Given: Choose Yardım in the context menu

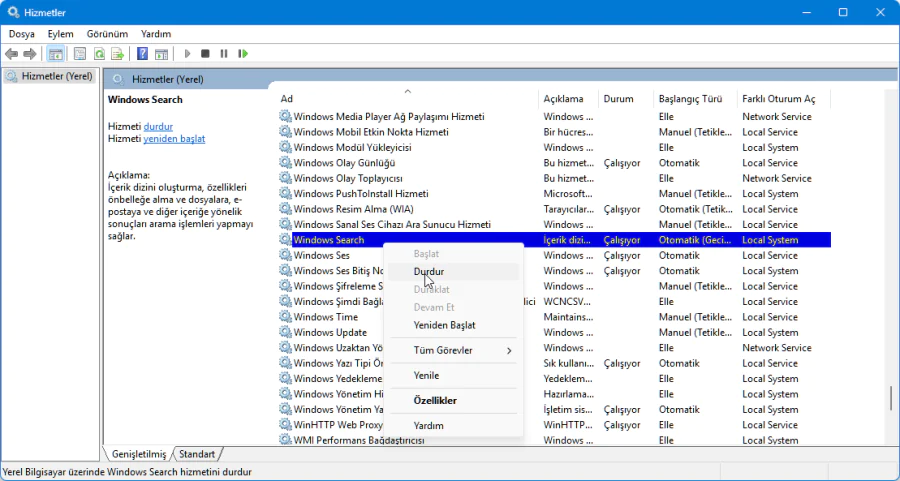Looking at the screenshot, I should pos(453,425).
